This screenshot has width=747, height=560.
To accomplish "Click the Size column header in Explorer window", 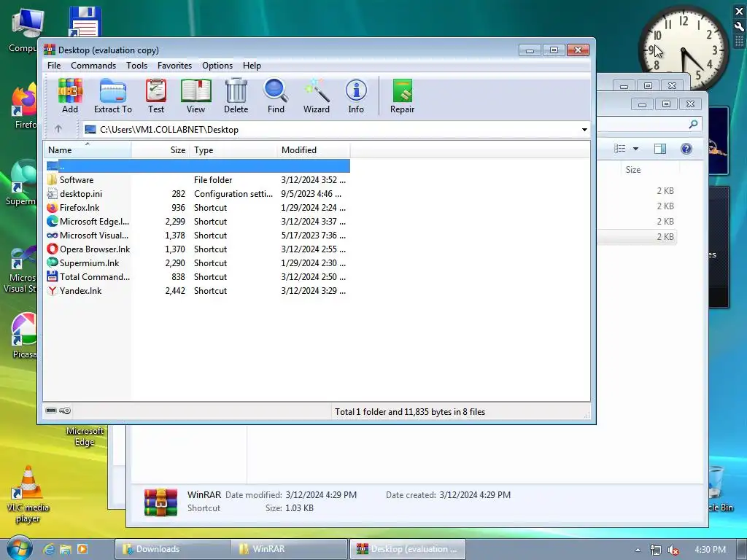I will 651,170.
